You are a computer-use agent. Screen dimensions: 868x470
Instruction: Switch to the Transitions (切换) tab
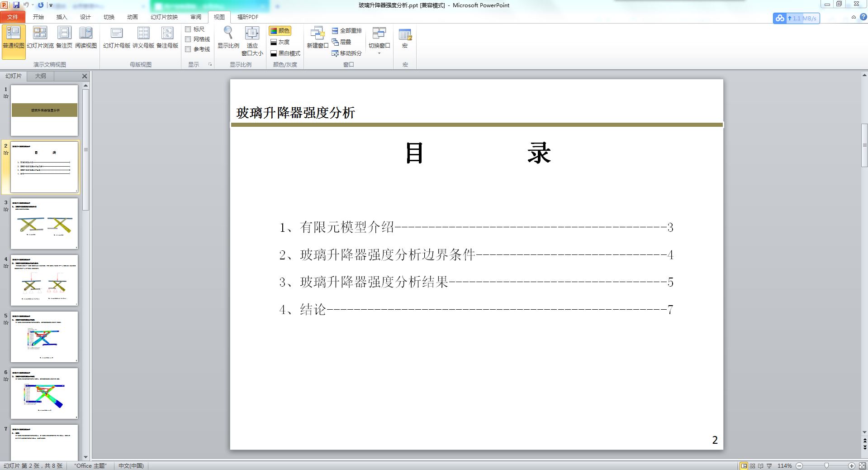tap(109, 17)
